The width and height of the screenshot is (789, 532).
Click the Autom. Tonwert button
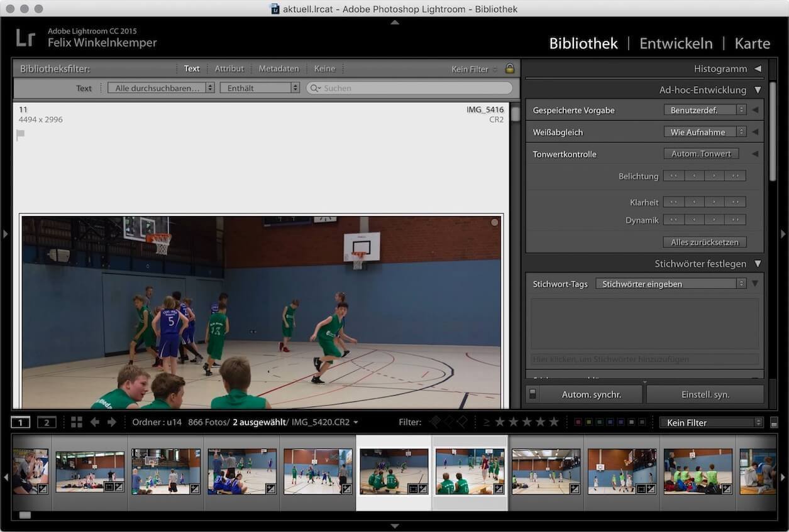pos(701,153)
